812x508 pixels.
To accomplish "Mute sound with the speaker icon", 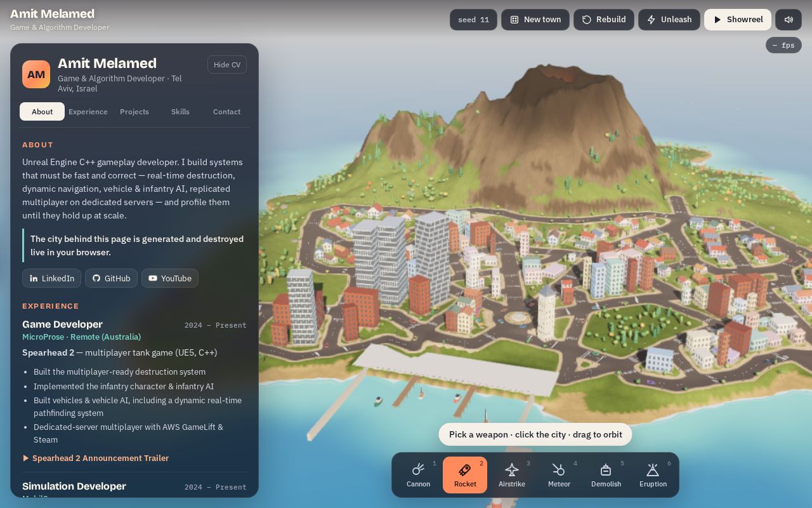I will [x=789, y=20].
